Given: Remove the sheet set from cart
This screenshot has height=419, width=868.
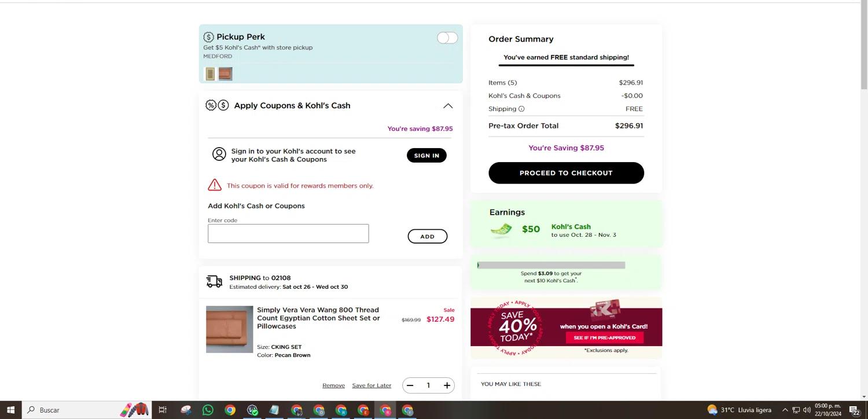Looking at the screenshot, I should click(x=333, y=385).
